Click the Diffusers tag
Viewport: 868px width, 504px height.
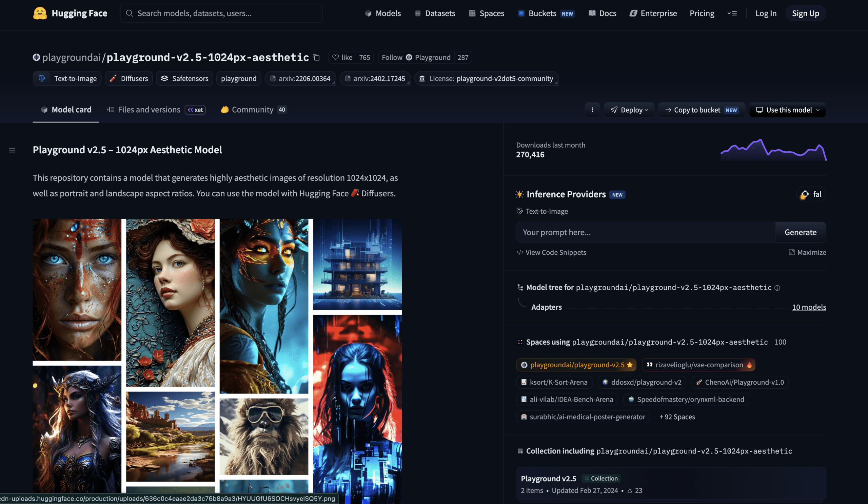(129, 79)
